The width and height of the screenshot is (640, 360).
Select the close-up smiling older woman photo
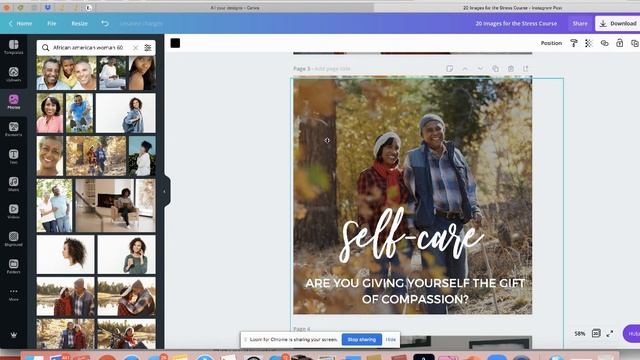point(50,156)
